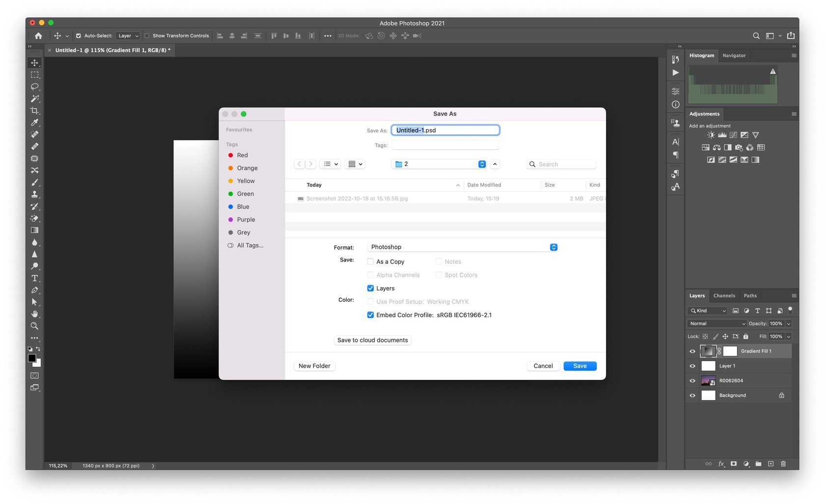Hide the R0062604 layer
825x504 pixels.
tap(692, 381)
